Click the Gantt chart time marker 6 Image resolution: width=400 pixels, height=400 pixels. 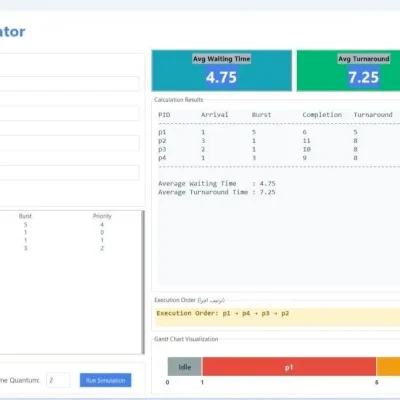(x=377, y=382)
